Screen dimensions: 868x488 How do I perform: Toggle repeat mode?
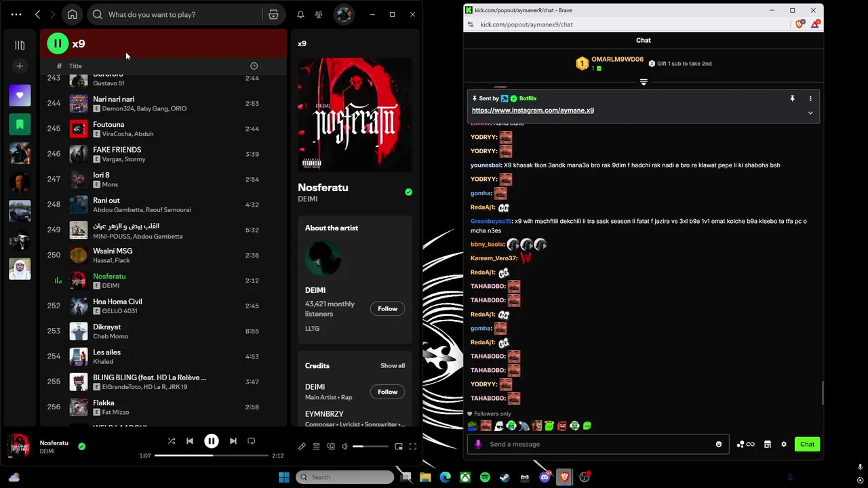[252, 441]
